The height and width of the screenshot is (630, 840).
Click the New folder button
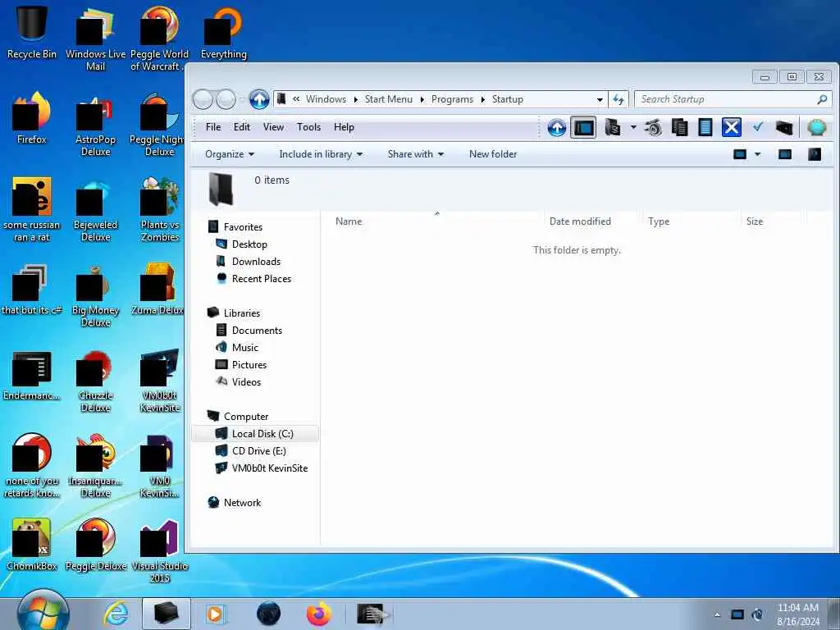pos(493,154)
